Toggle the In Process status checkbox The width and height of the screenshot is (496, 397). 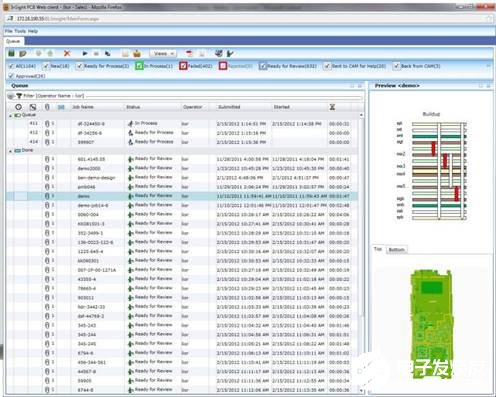click(x=139, y=66)
